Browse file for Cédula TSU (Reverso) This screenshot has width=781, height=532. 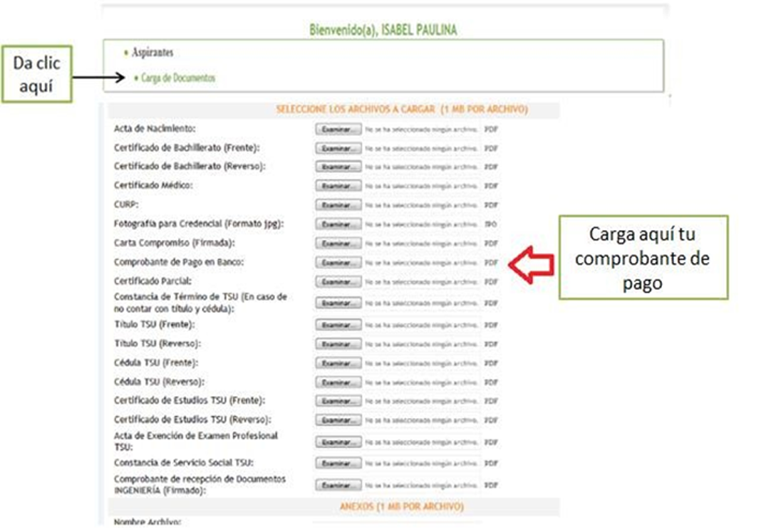pyautogui.click(x=338, y=382)
